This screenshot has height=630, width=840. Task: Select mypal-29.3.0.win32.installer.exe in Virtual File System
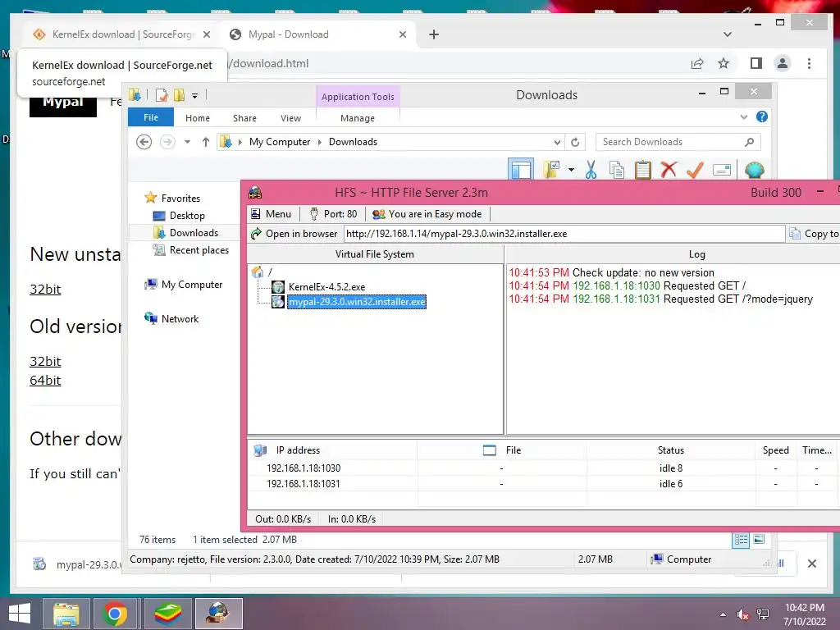tap(358, 302)
